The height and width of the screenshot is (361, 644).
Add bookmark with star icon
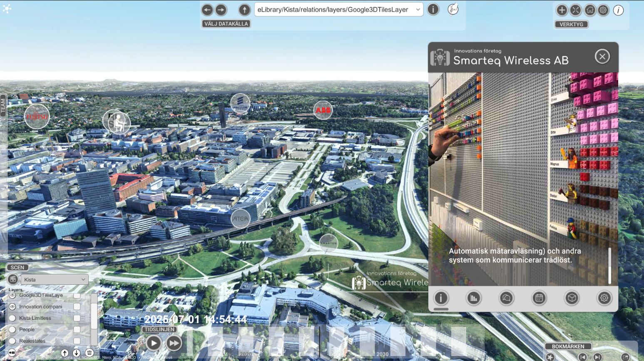click(550, 357)
